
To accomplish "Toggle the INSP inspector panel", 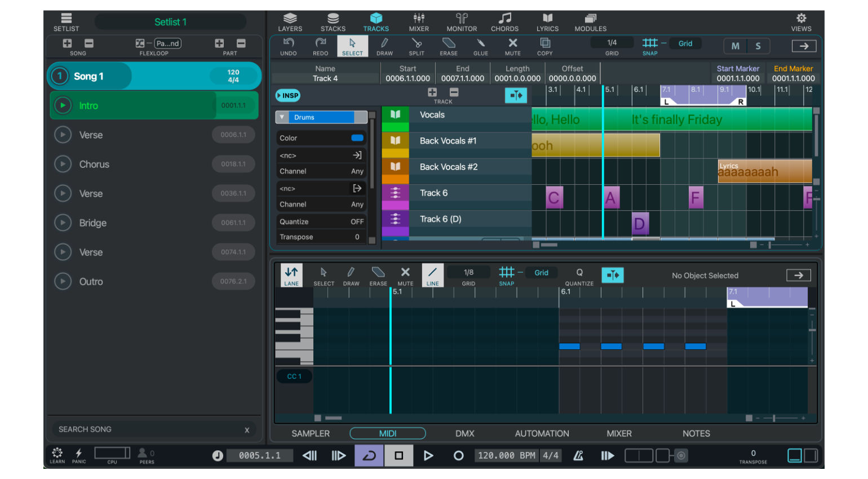I will point(288,96).
